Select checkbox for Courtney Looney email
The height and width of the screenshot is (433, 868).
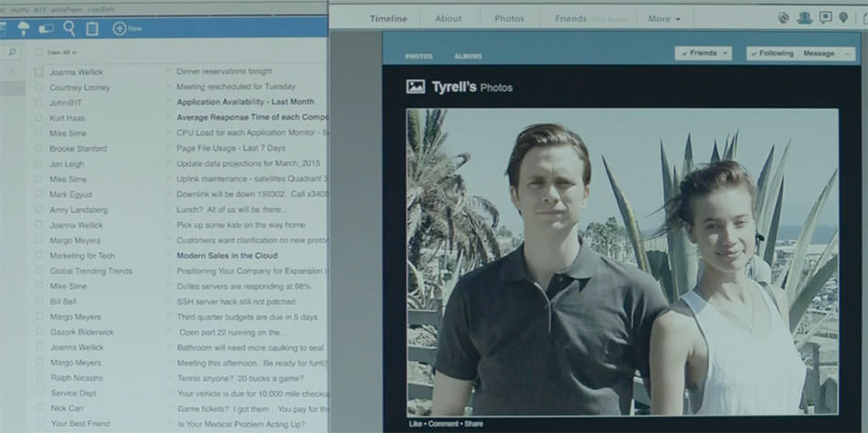click(x=38, y=87)
